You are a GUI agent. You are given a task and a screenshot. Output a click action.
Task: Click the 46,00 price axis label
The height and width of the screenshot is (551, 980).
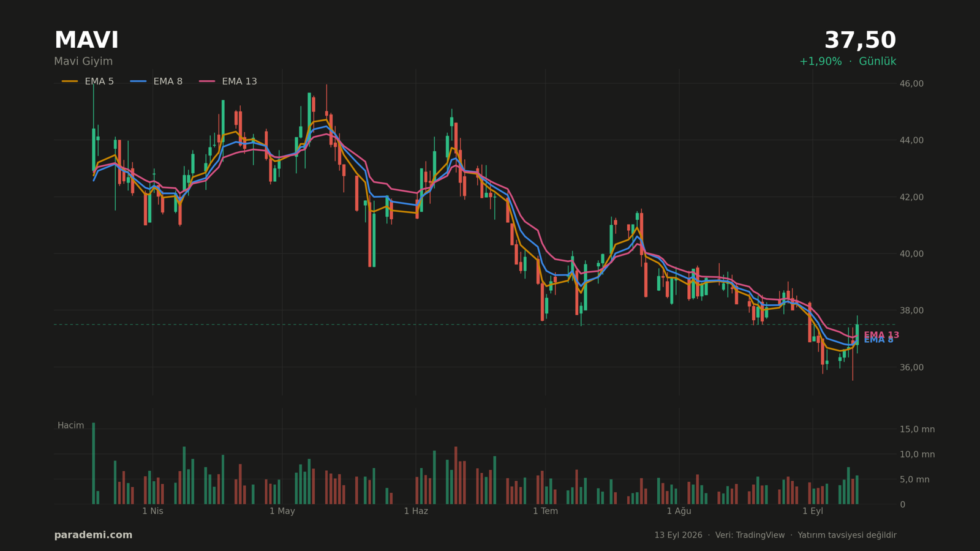[x=911, y=83]
